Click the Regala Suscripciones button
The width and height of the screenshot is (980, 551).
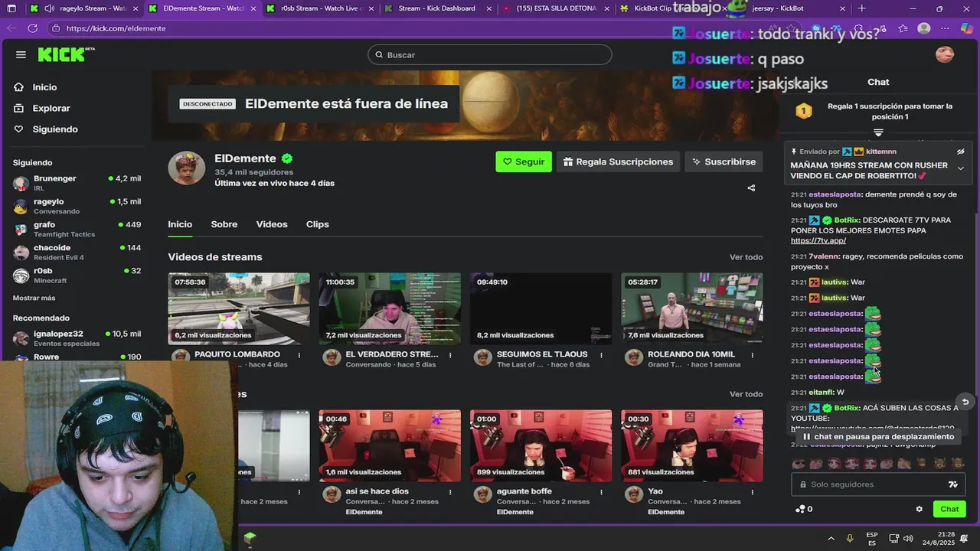click(619, 161)
